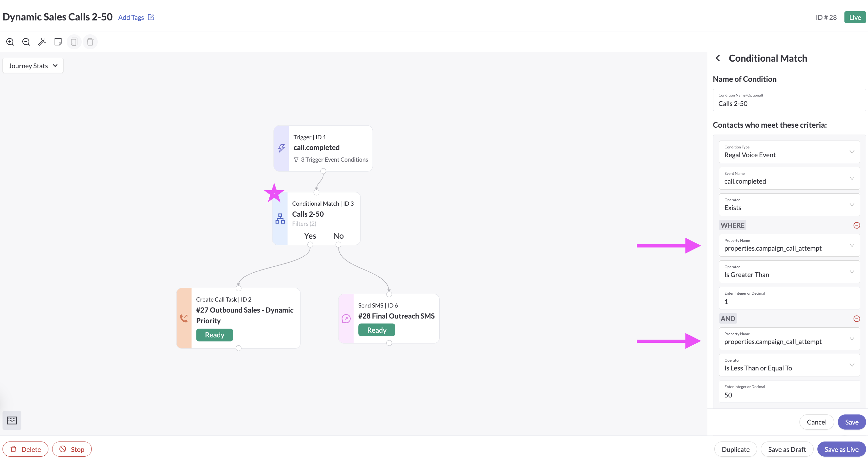The height and width of the screenshot is (461, 868).
Task: Expand the Condition Type dropdown
Action: [789, 152]
